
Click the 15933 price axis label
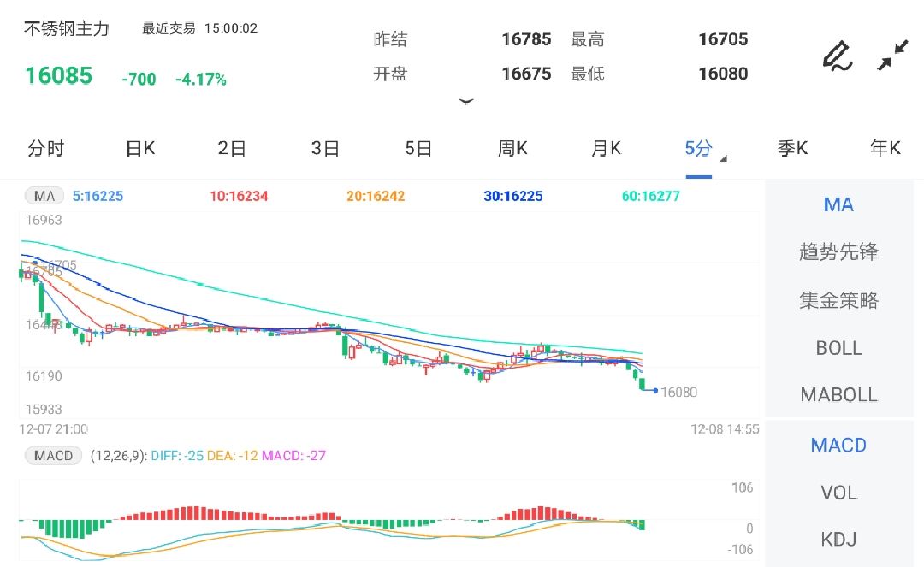click(44, 409)
